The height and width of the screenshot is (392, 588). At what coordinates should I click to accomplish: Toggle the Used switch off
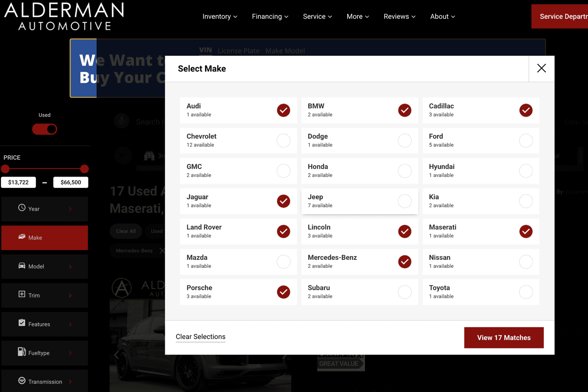45,129
